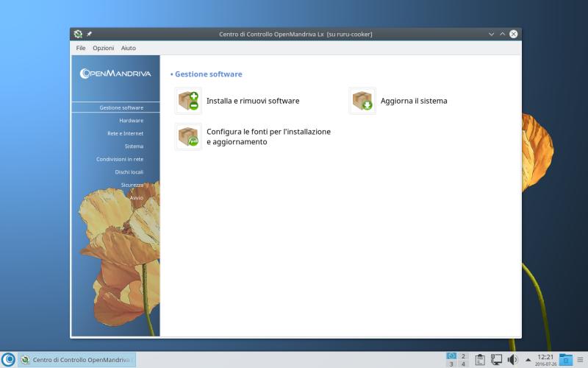Open the OpenMandriva application launcher
Screen dimensions: 588x368
[8, 360]
